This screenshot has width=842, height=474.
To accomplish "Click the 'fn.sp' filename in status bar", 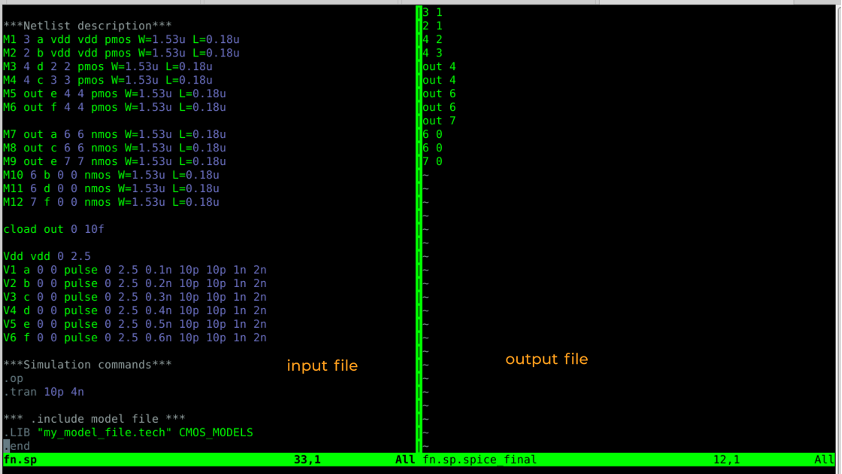I will (20, 460).
